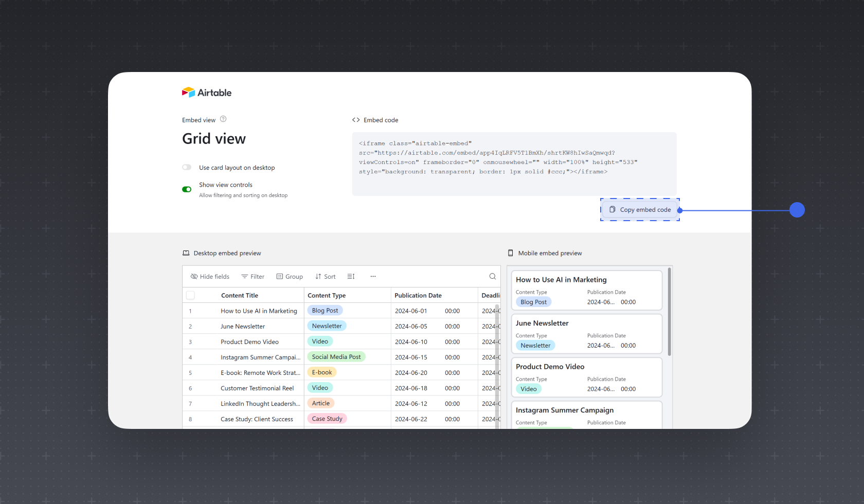864x504 pixels.
Task: Select the June Newsletter mobile card
Action: click(587, 334)
